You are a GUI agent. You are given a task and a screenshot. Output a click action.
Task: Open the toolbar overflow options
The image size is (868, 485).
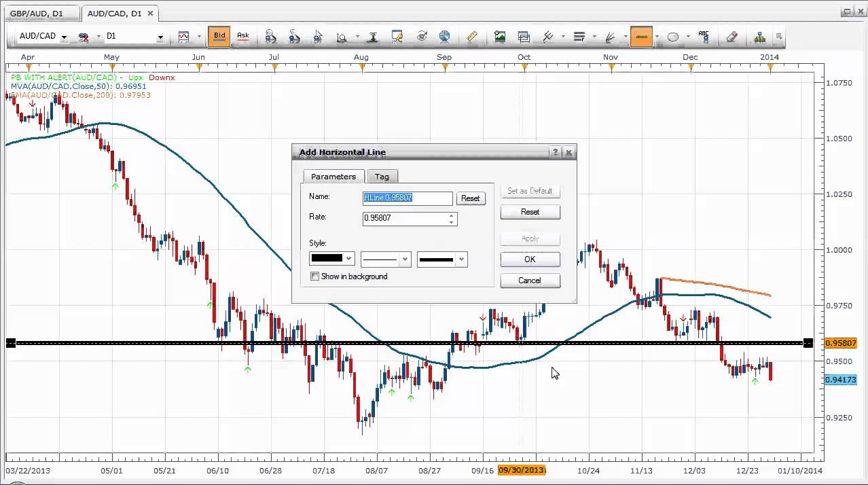click(778, 37)
